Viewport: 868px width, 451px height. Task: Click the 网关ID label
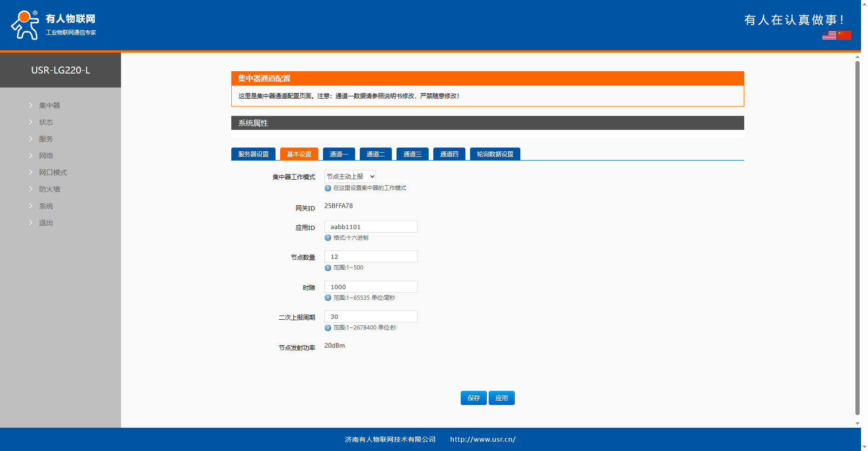pos(305,208)
